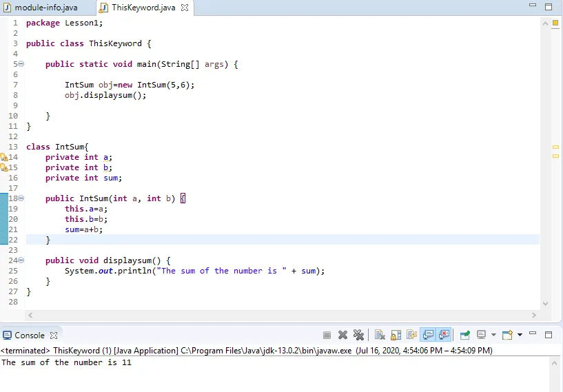Click line number 12 in the gutter
The width and height of the screenshot is (563, 392).
coord(13,136)
